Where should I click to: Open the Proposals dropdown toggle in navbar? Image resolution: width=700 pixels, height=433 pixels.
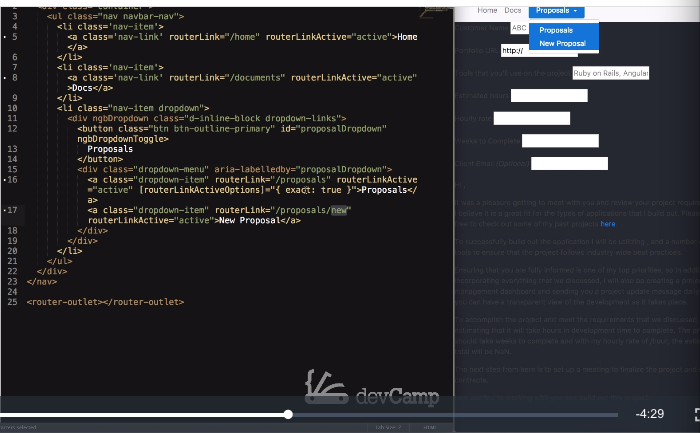(x=556, y=10)
